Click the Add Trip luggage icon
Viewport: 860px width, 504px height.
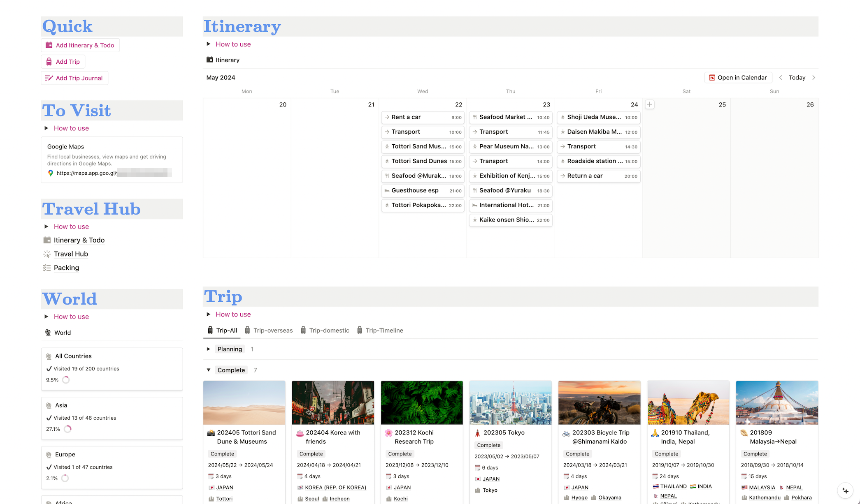point(49,62)
